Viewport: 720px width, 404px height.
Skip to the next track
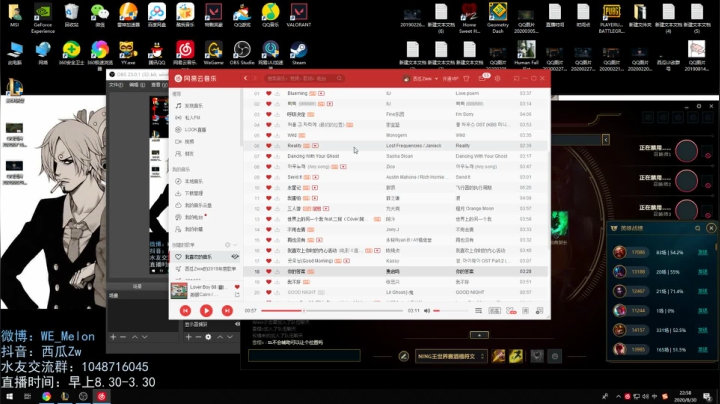[x=227, y=311]
